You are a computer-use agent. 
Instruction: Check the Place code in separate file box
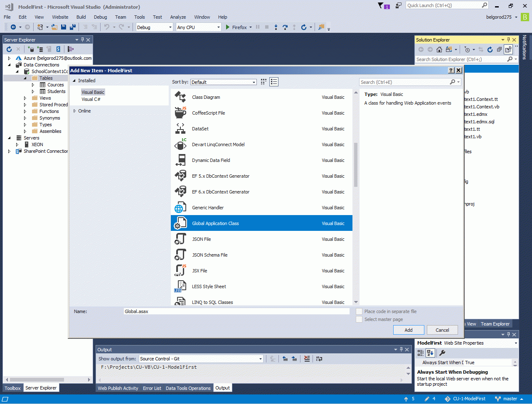359,311
